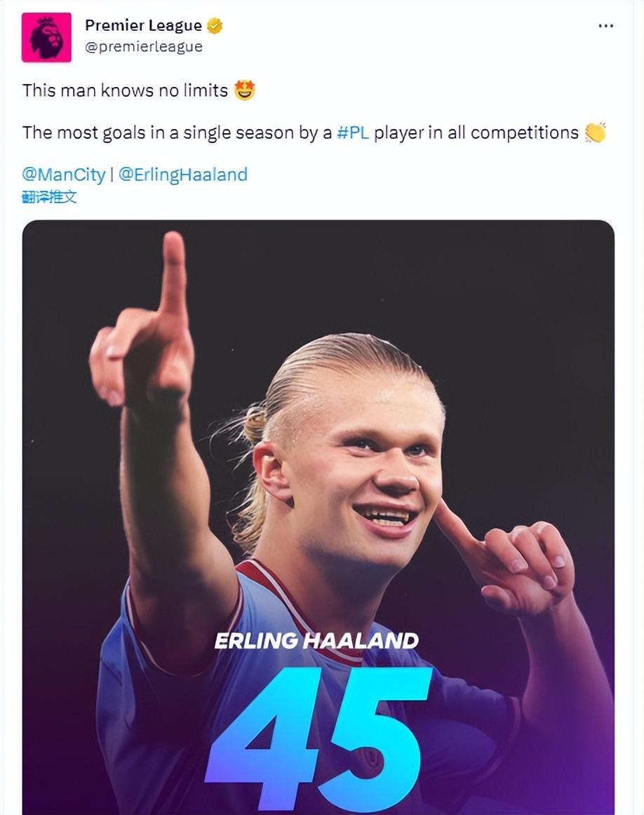Click the @premierleague handle
Image resolution: width=644 pixels, height=815 pixels.
pos(143,46)
